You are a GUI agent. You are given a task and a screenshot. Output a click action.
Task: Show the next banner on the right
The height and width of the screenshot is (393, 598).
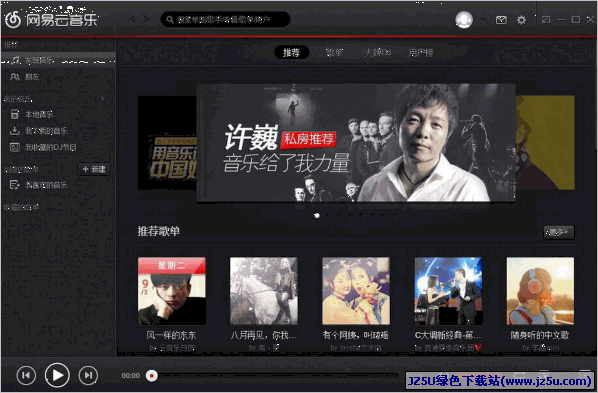545,143
